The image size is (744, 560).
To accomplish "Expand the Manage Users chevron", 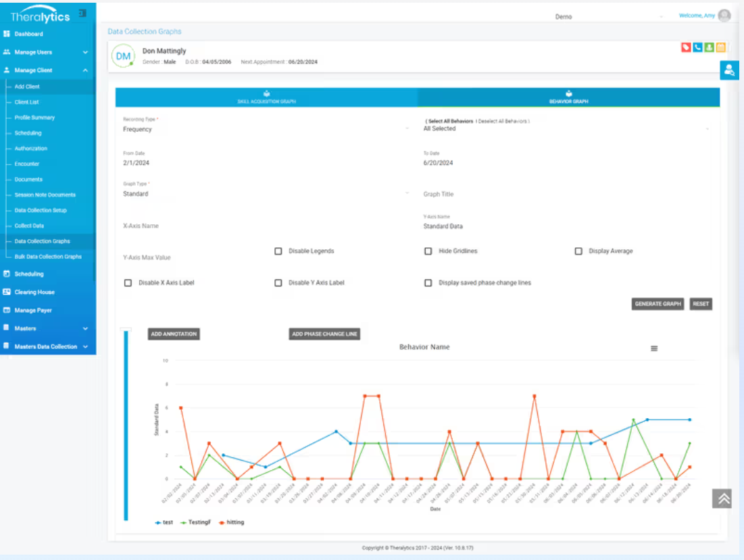I will [85, 52].
